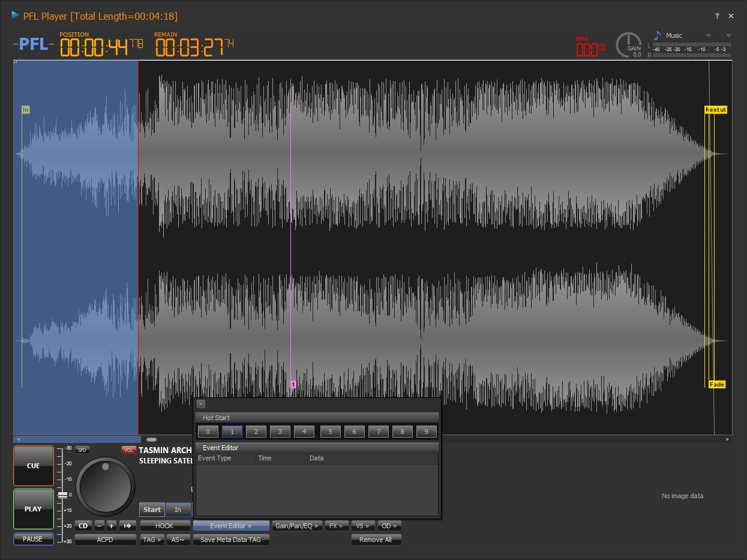The height and width of the screenshot is (560, 747).
Task: Select the In marker tab
Action: point(178,510)
